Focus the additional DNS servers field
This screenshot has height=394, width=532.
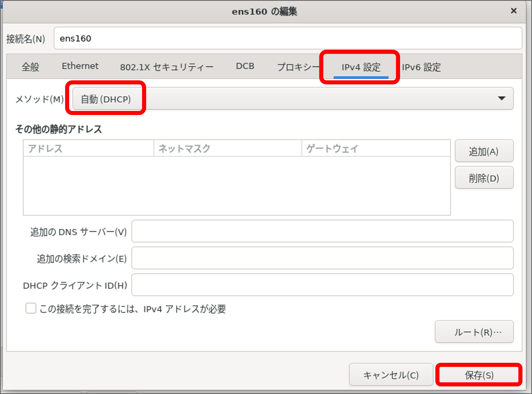coord(322,231)
